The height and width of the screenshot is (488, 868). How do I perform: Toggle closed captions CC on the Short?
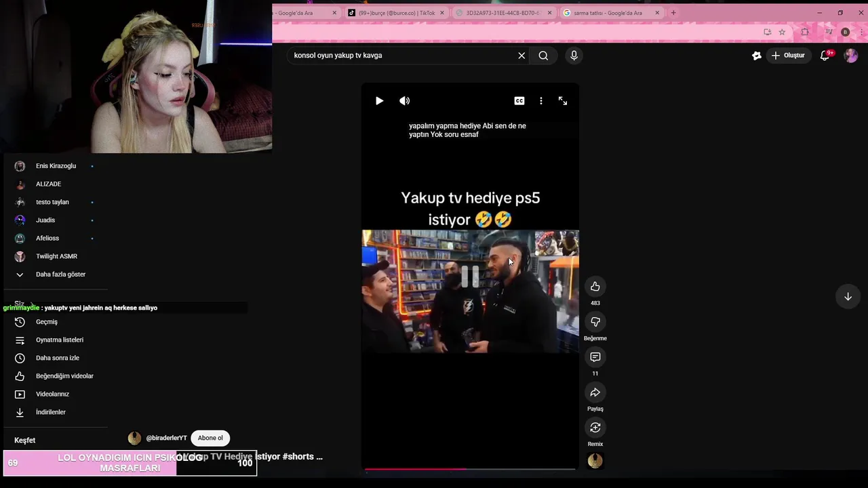pyautogui.click(x=519, y=101)
